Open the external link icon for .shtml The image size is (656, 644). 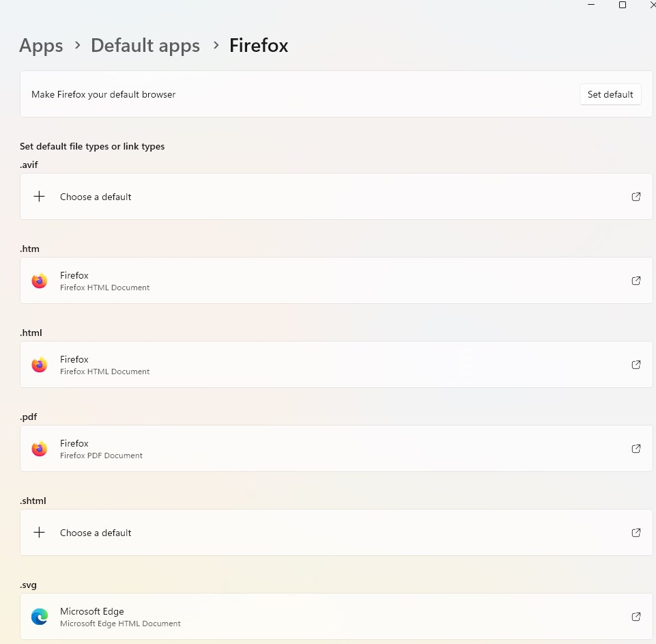636,533
